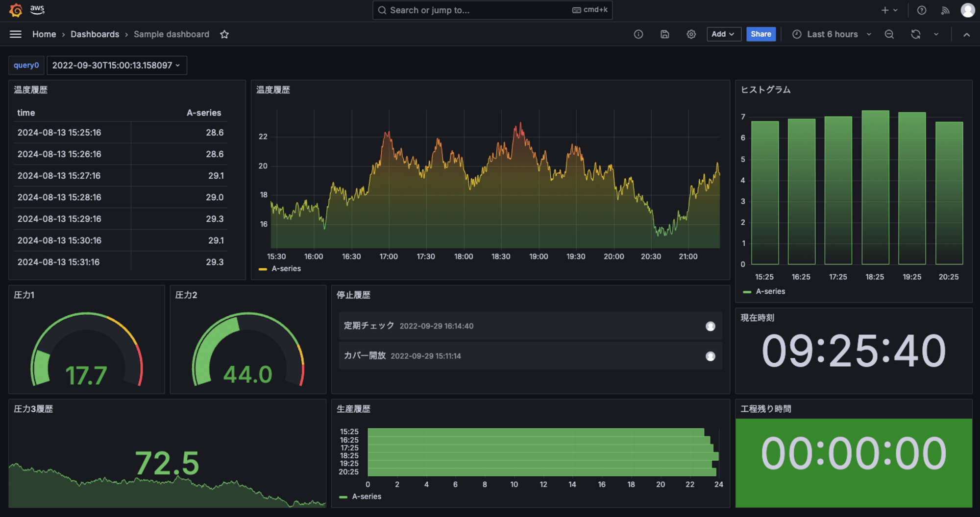Go to Dashboards breadcrumb
This screenshot has height=517, width=980.
95,34
